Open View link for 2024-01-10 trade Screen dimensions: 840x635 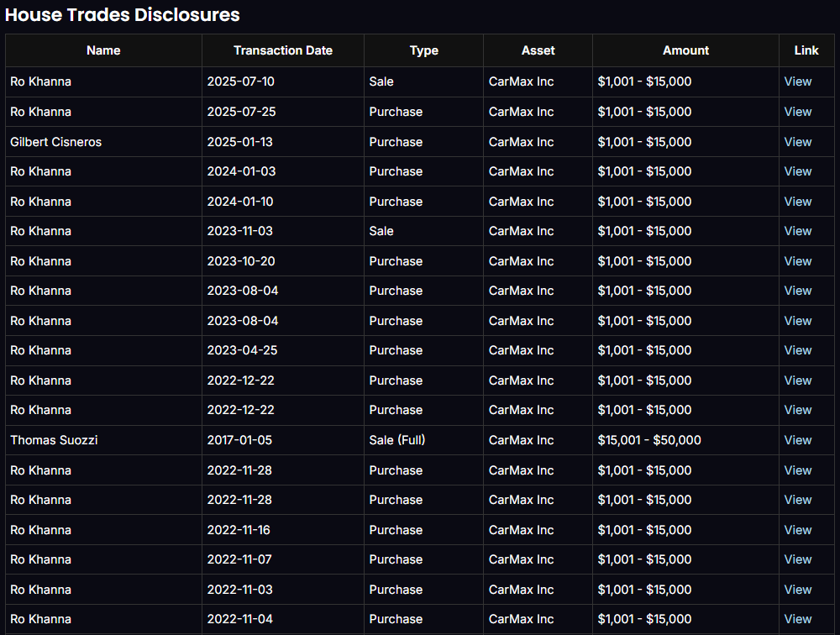click(x=797, y=202)
